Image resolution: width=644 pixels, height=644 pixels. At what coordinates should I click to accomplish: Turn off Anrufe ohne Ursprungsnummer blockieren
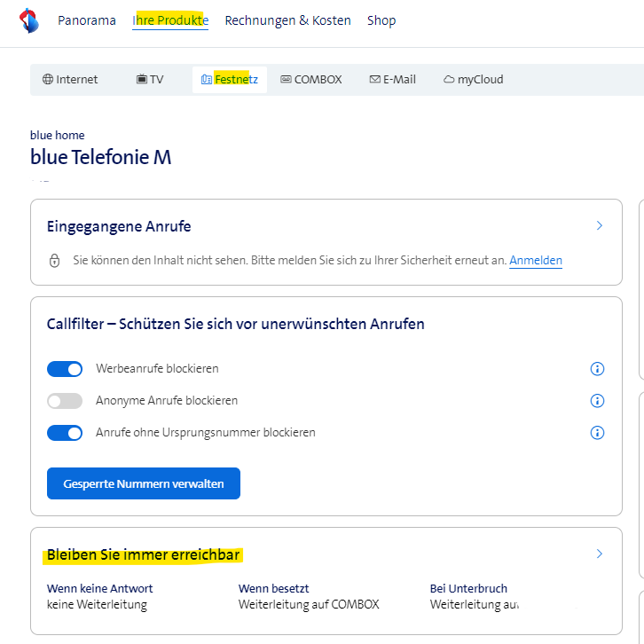[65, 433]
